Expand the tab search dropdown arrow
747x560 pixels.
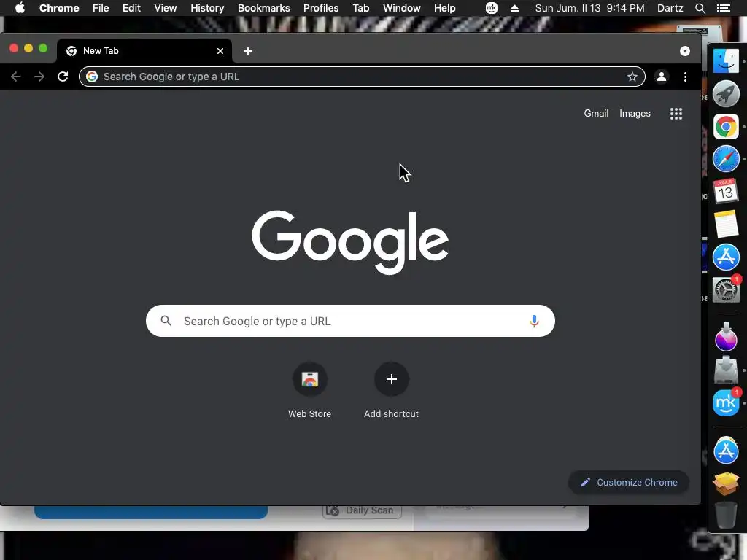tap(684, 51)
